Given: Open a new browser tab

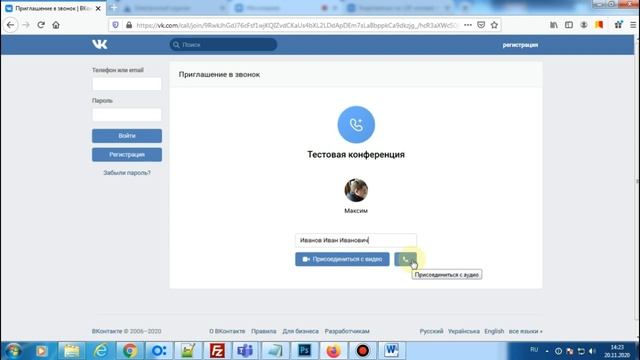Looking at the screenshot, I should 113,8.
